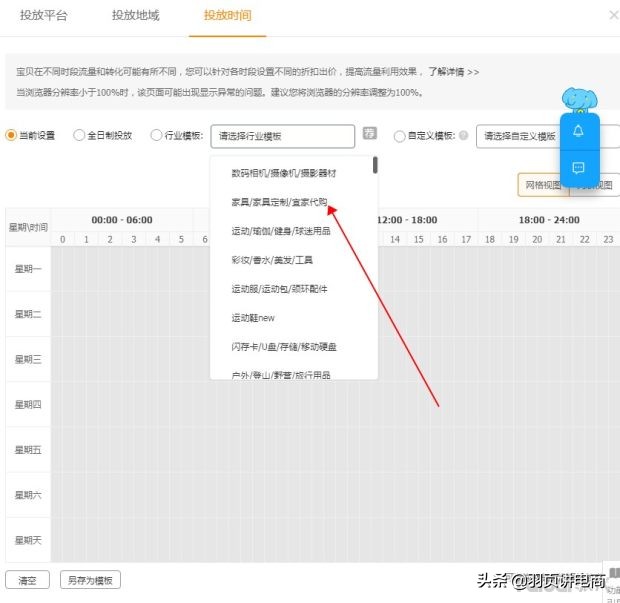
Task: Switch to the 投放地域 tab
Action: point(136,15)
